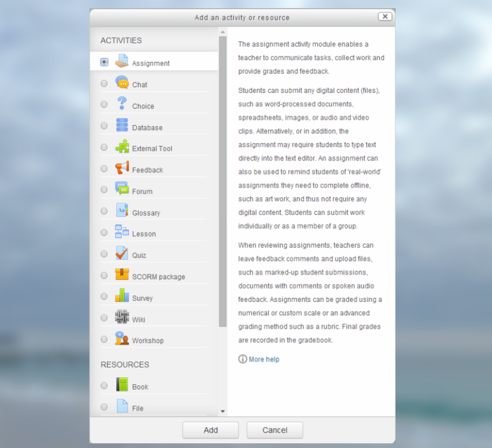Click the File label text
492x448 pixels.
pyautogui.click(x=138, y=409)
